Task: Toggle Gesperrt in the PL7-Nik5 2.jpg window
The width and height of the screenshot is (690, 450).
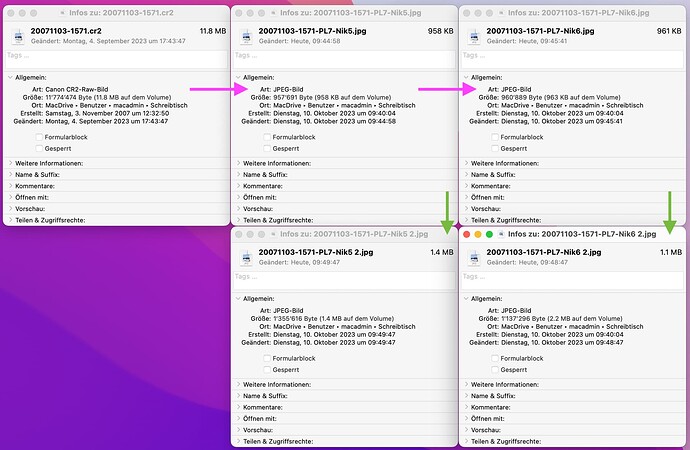Action: [x=267, y=370]
